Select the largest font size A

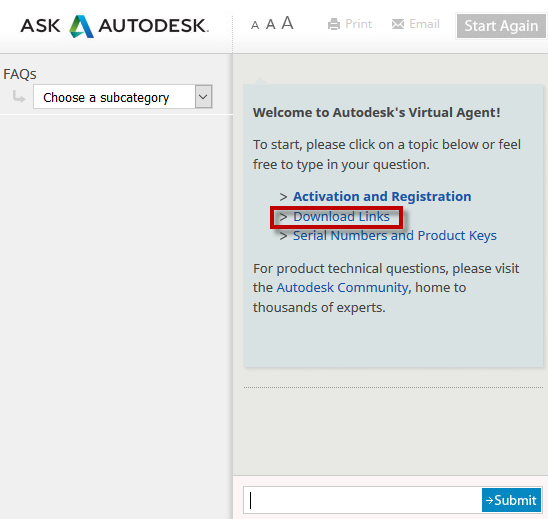tap(287, 23)
